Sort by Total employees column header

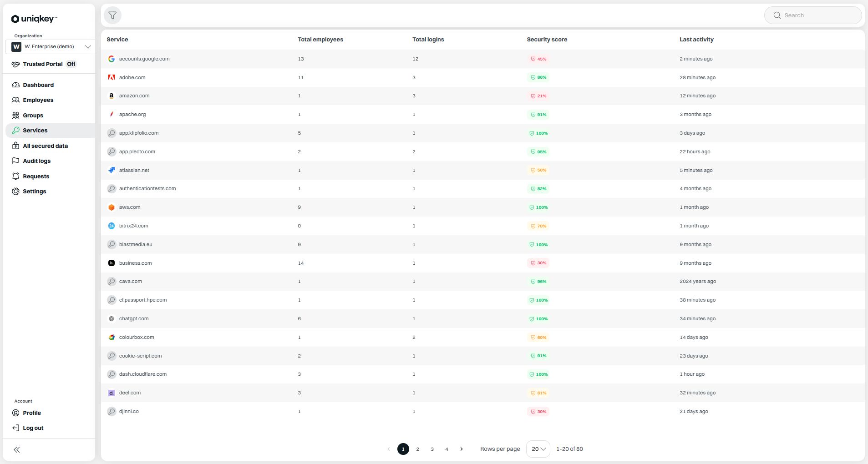pyautogui.click(x=320, y=40)
